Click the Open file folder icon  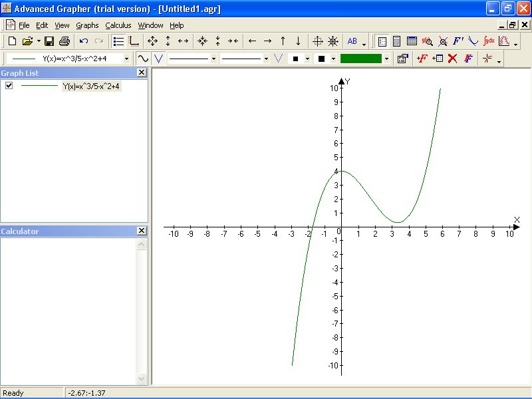27,41
